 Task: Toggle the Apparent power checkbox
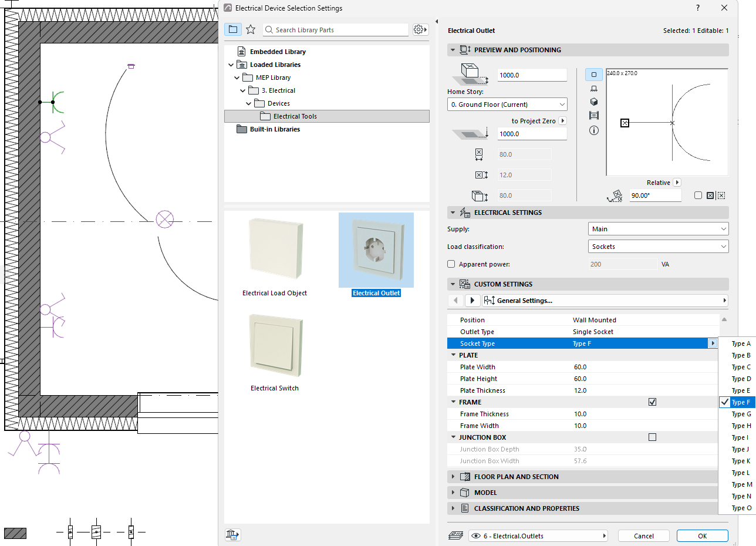[451, 264]
